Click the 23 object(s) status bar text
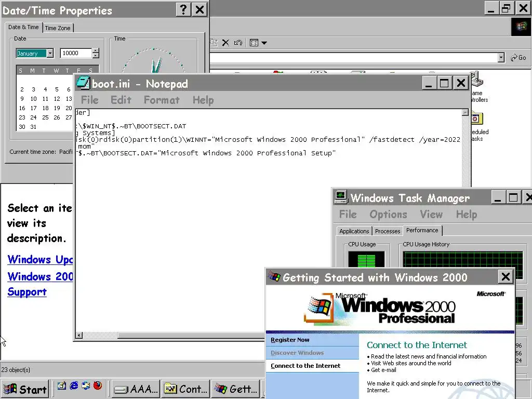The width and height of the screenshot is (532, 399). point(16,370)
